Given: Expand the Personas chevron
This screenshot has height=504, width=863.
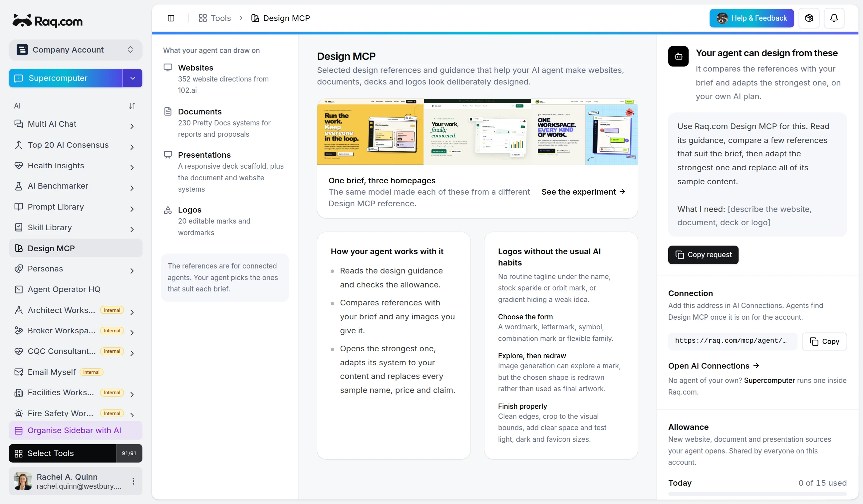Looking at the screenshot, I should [x=132, y=271].
